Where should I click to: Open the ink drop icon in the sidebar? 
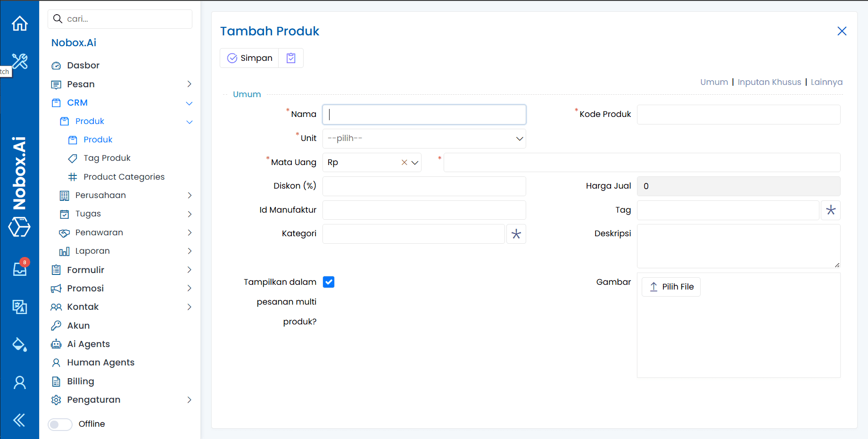point(19,344)
